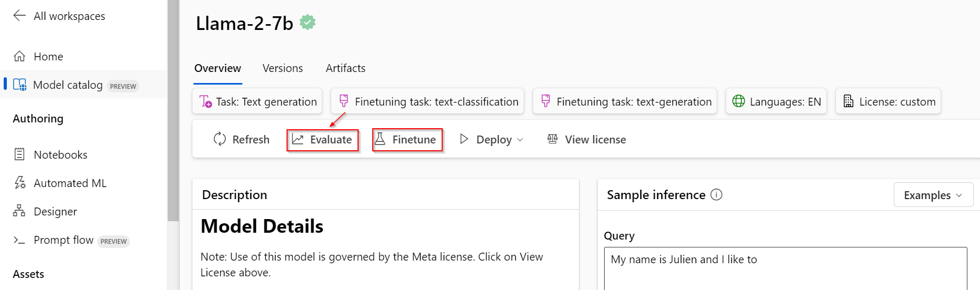Image resolution: width=980 pixels, height=290 pixels.
Task: Click the Deploy button label
Action: point(494,140)
